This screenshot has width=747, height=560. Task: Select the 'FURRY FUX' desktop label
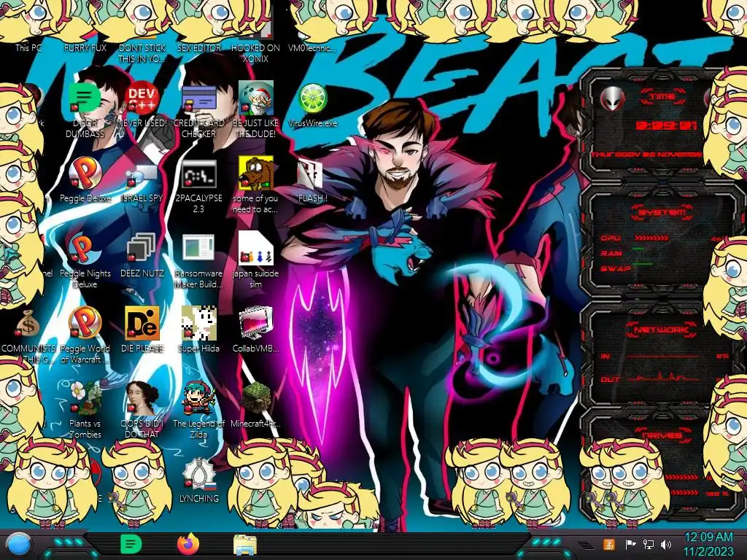(x=85, y=47)
